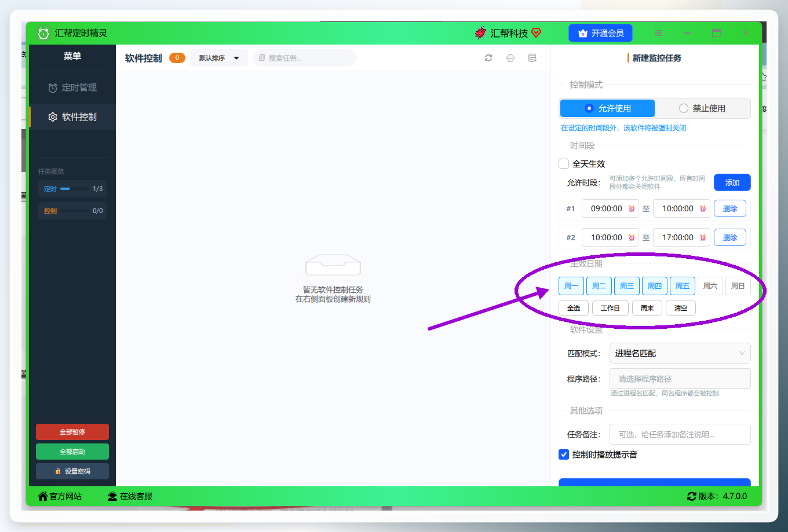Click the 清空 days button
This screenshot has width=788, height=532.
point(681,308)
